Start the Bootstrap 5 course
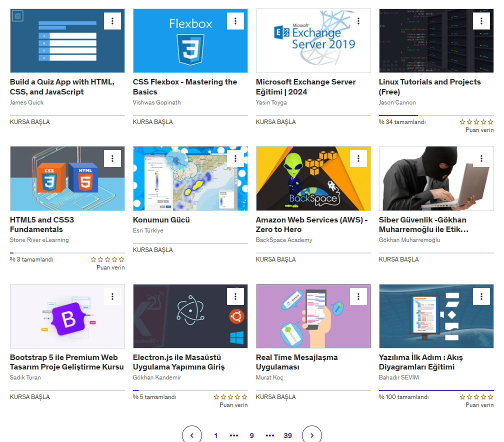The width and height of the screenshot is (504, 442). pos(30,397)
